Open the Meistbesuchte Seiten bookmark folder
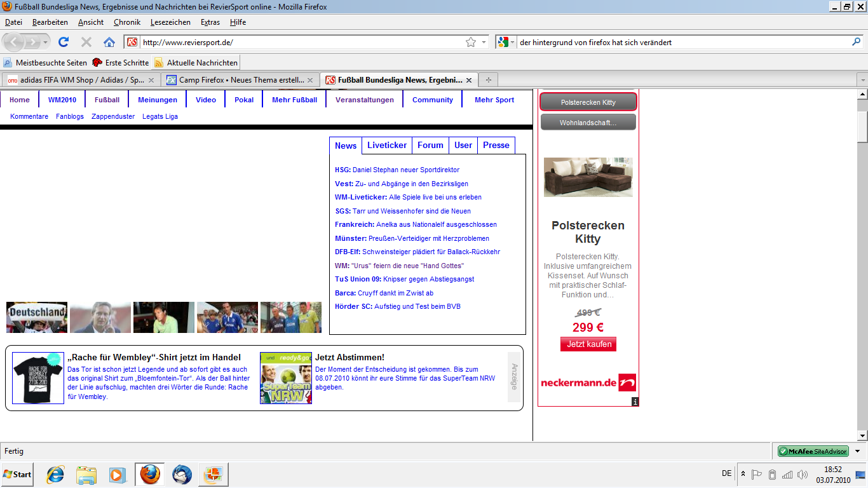Viewport: 868px width, 488px height. click(45, 63)
